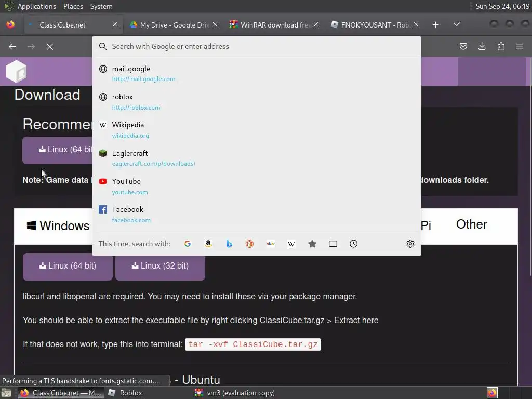Click Linux (32 bit) download button
The height and width of the screenshot is (399, 532).
[160, 267]
